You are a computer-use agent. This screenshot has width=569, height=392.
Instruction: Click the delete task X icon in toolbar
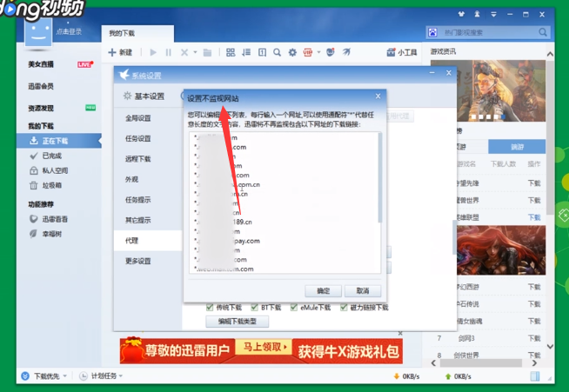click(184, 52)
